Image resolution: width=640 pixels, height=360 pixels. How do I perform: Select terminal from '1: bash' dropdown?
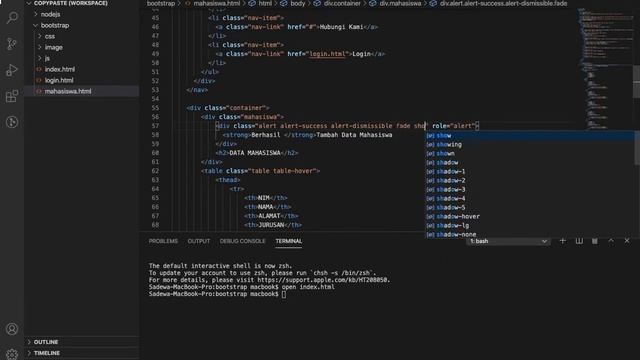tap(508, 241)
